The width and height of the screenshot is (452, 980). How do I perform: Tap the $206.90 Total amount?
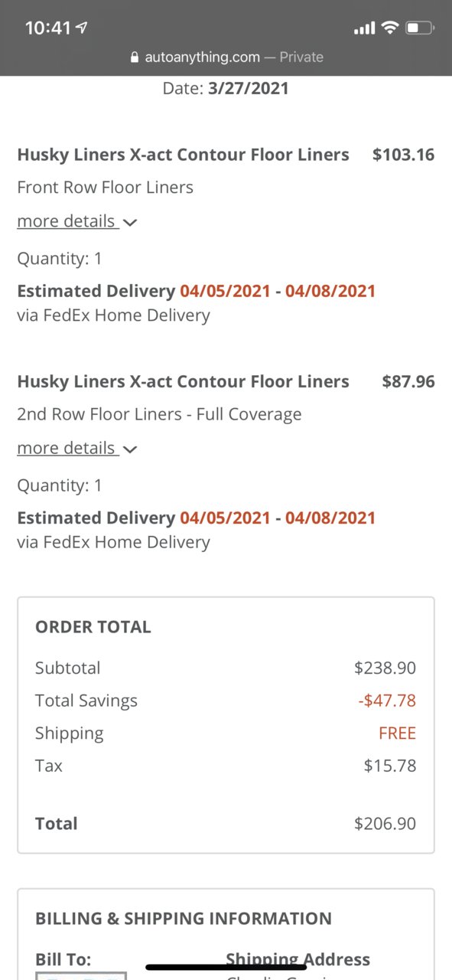pos(385,824)
